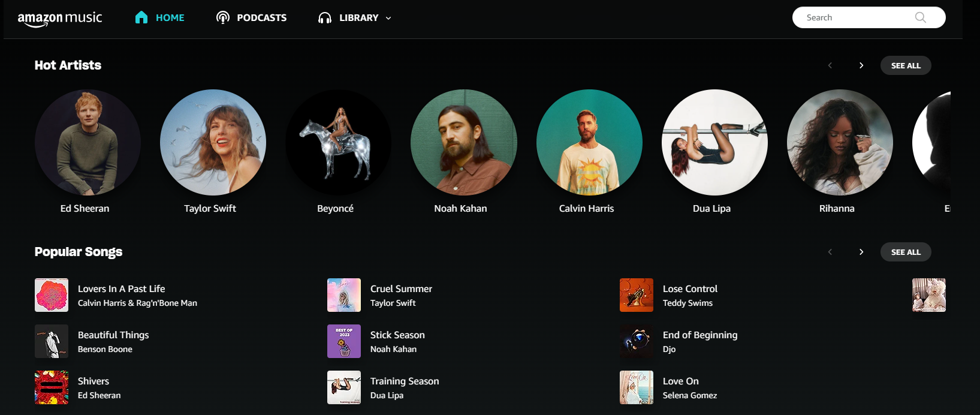Go to previous Hot Artists with left arrow
Image resolution: width=980 pixels, height=415 pixels.
[830, 65]
